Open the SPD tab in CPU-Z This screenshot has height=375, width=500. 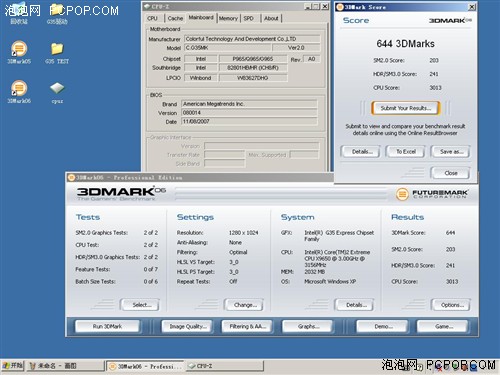coord(249,18)
